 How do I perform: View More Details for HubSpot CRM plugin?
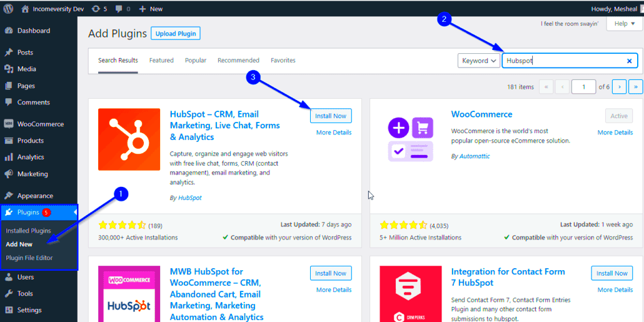[x=334, y=133]
